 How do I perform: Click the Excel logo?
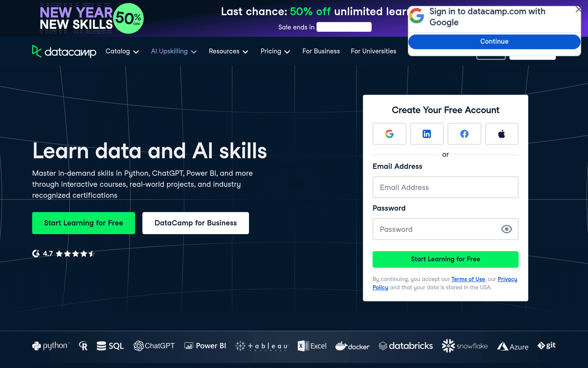pyautogui.click(x=312, y=346)
